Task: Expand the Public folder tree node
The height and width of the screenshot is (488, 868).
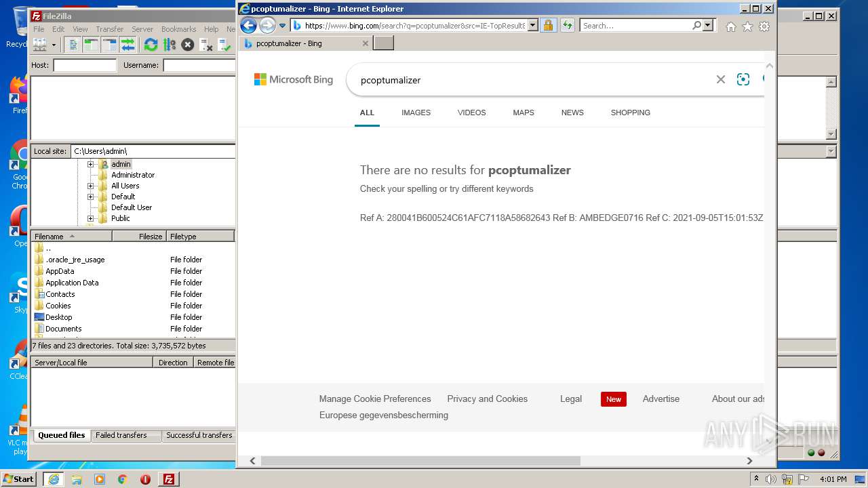Action: point(90,218)
